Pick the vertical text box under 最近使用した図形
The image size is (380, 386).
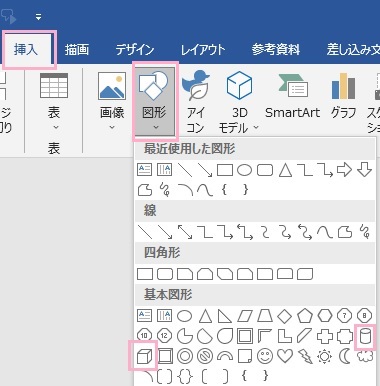(x=165, y=170)
